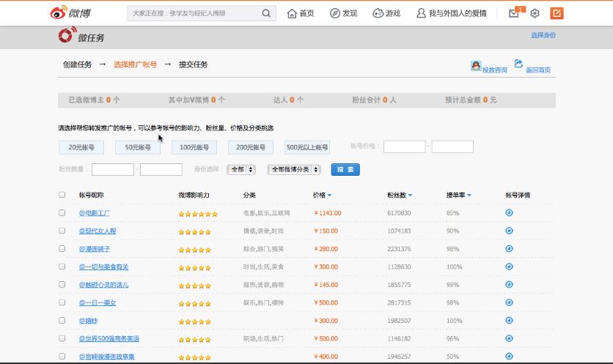The height and width of the screenshot is (364, 613).
Task: Open profile 我与外国人的爱情
Action: pyautogui.click(x=452, y=13)
